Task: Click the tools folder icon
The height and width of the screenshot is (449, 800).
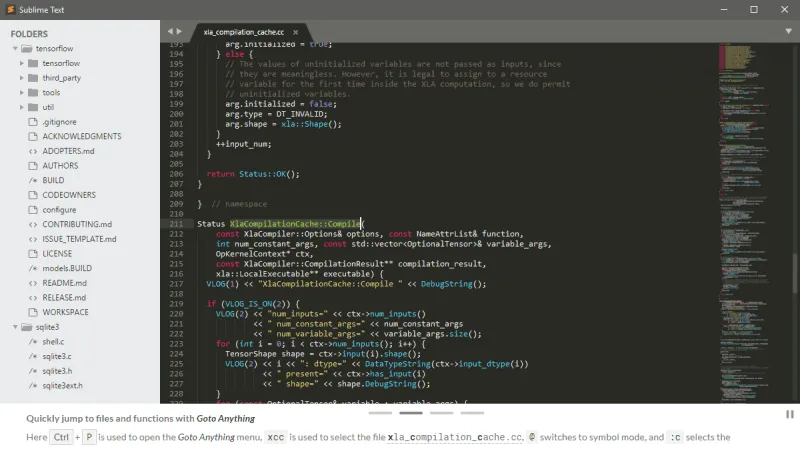Action: coord(33,92)
